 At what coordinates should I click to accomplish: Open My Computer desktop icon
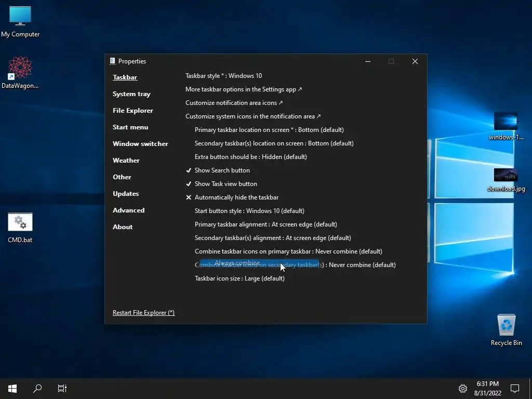point(20,21)
